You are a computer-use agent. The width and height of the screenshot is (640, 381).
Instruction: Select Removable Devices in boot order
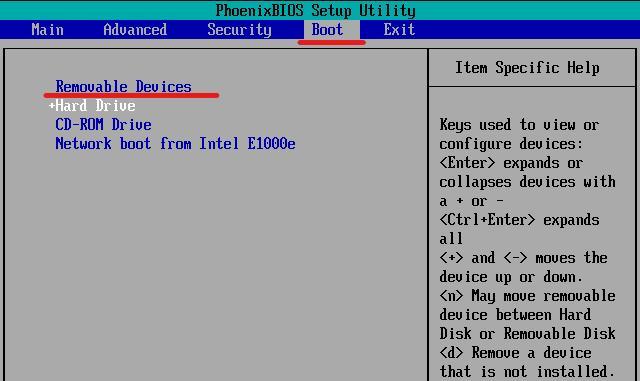(x=123, y=87)
